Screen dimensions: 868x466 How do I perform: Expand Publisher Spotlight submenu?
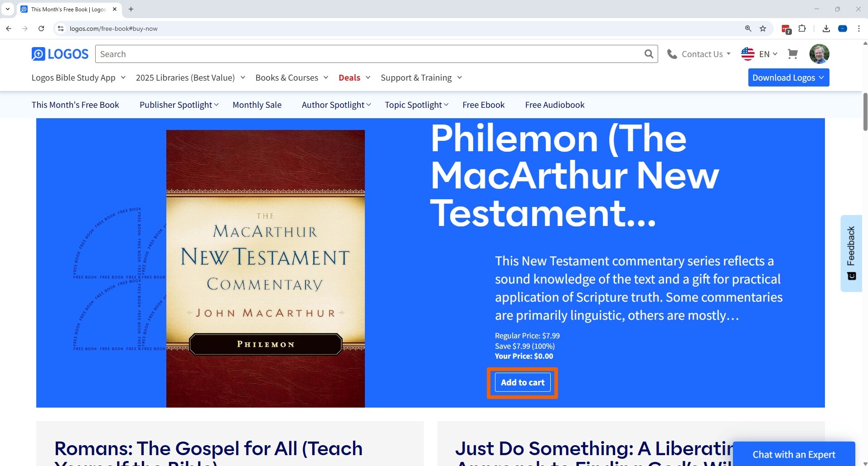point(179,105)
